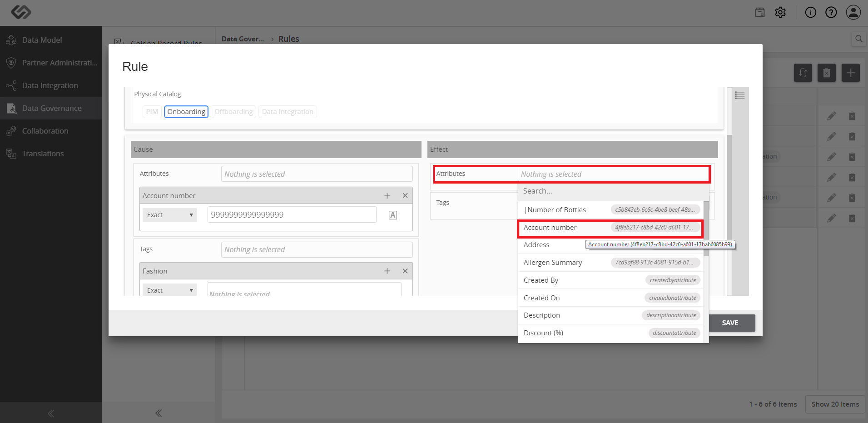Add a condition to Fashion with plus

[x=387, y=271]
